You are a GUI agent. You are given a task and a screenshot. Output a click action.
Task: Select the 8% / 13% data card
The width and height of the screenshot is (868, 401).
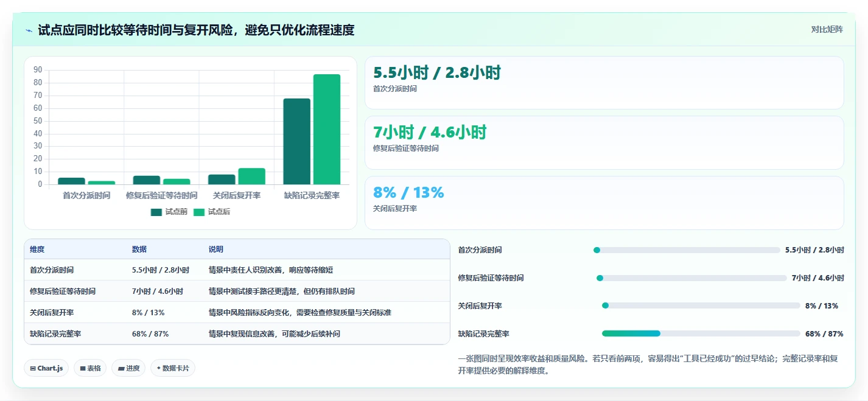pos(604,203)
